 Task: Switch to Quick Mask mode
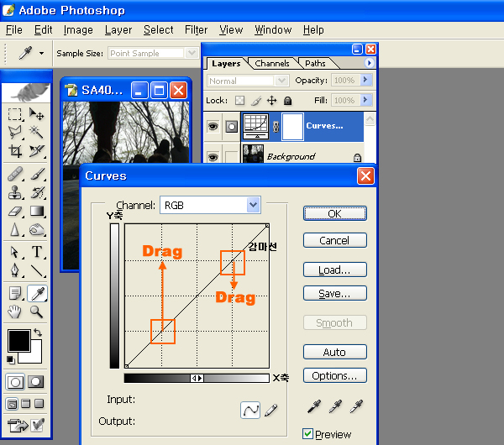click(35, 382)
